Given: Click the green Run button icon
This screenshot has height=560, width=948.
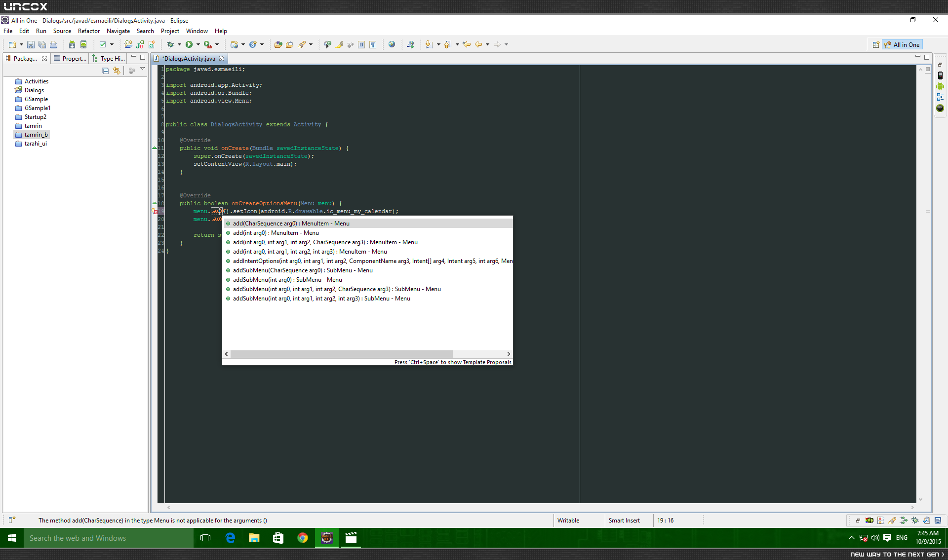Looking at the screenshot, I should coord(189,44).
